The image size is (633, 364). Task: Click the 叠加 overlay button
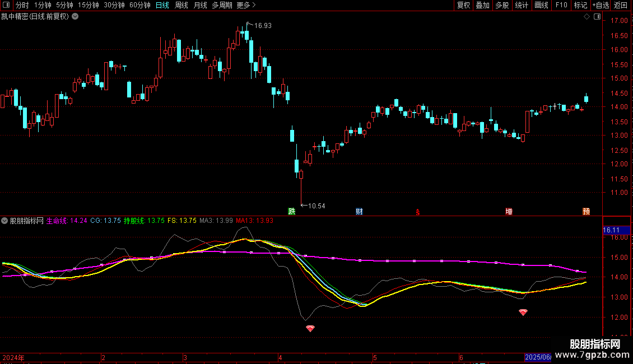pyautogui.click(x=482, y=5)
